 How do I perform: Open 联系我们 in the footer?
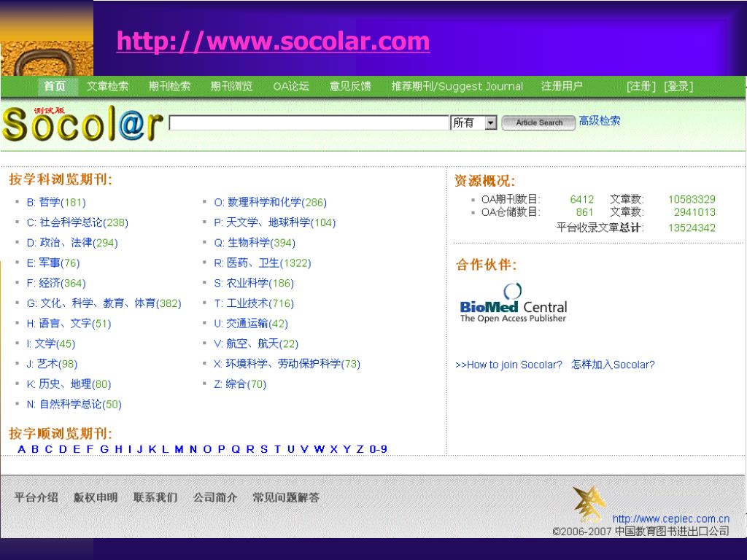(x=155, y=497)
